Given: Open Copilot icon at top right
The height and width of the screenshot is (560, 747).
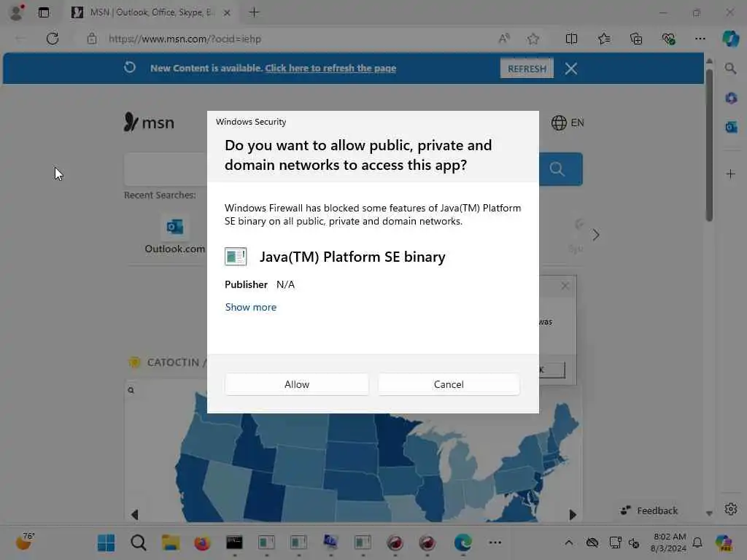Looking at the screenshot, I should pos(730,39).
